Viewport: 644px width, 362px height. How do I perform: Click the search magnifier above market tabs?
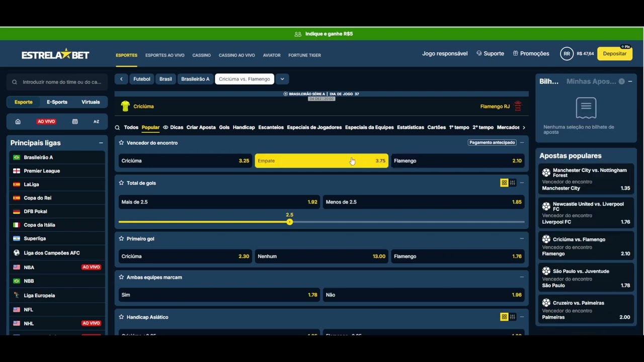coord(117,128)
